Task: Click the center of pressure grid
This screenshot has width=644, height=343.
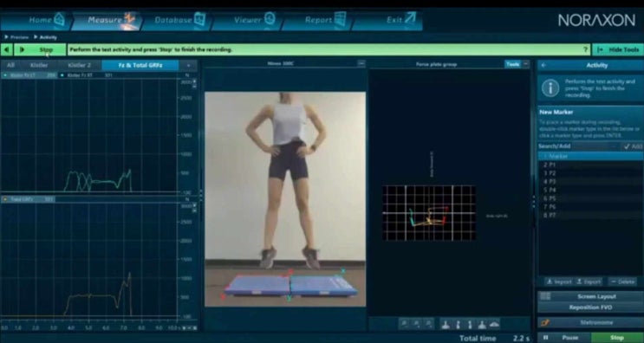Action: 429,212
